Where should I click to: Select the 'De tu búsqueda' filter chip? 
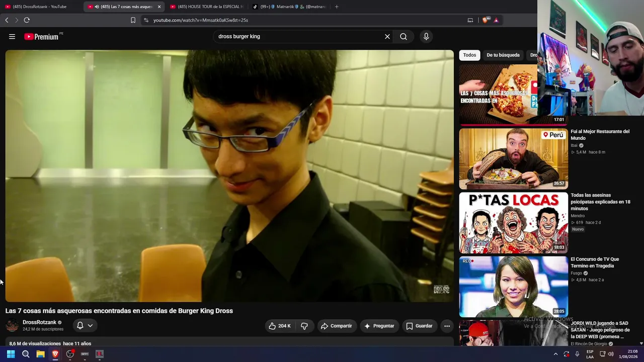coord(503,55)
